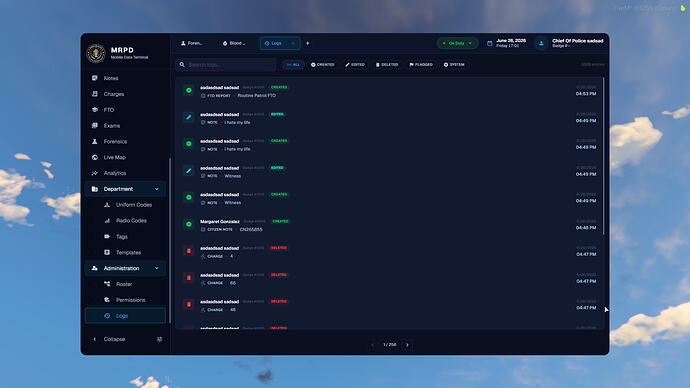Filter logs by Flagged
The width and height of the screenshot is (690, 388).
click(421, 65)
